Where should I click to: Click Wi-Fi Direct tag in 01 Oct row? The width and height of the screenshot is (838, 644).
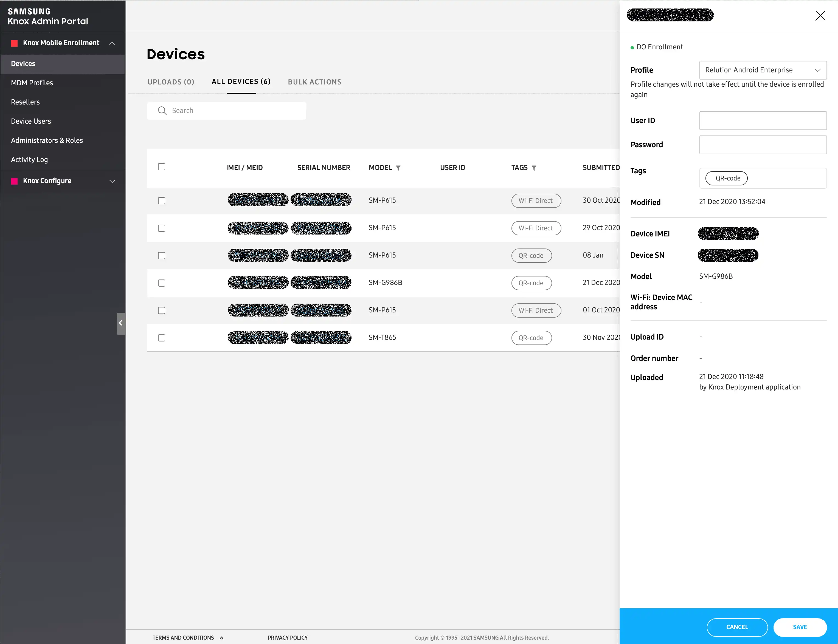pyautogui.click(x=536, y=310)
